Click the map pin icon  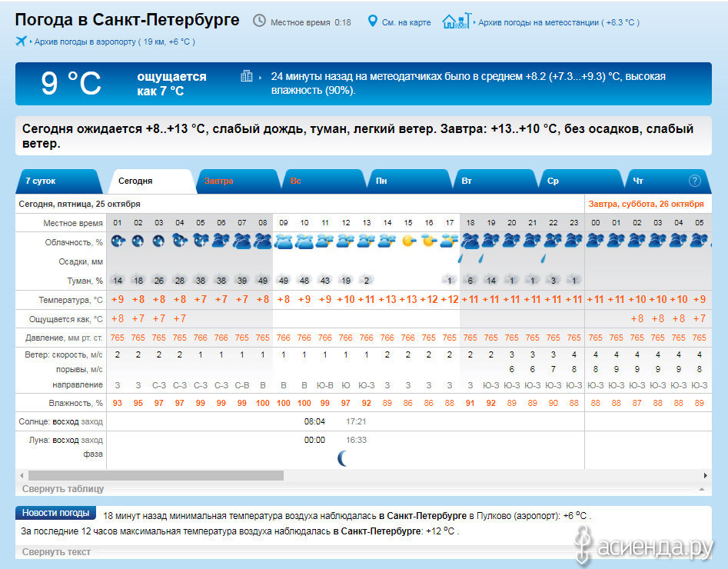372,21
